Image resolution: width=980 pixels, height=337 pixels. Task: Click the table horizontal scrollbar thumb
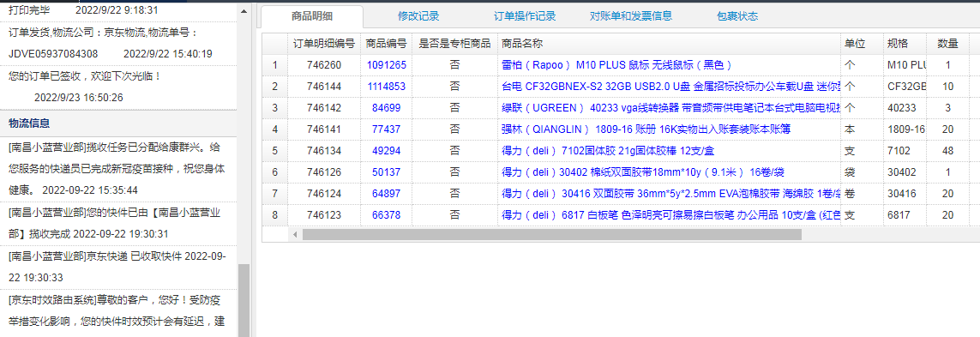pyautogui.click(x=552, y=234)
